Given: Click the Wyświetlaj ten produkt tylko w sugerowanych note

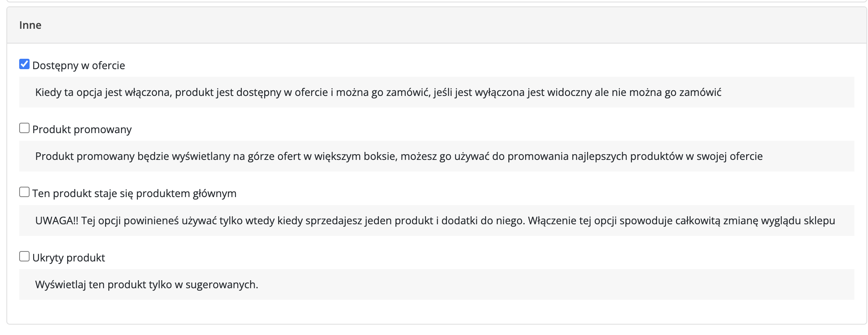Looking at the screenshot, I should coord(147,285).
